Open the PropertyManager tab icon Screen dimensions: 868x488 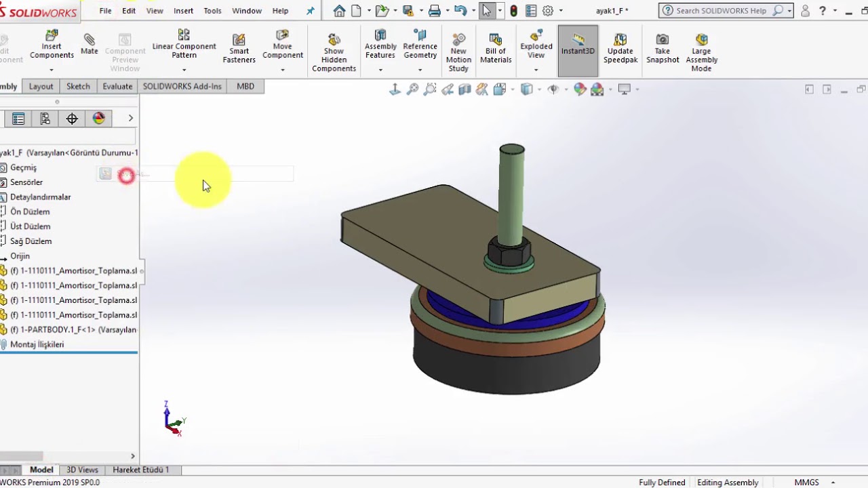18,119
